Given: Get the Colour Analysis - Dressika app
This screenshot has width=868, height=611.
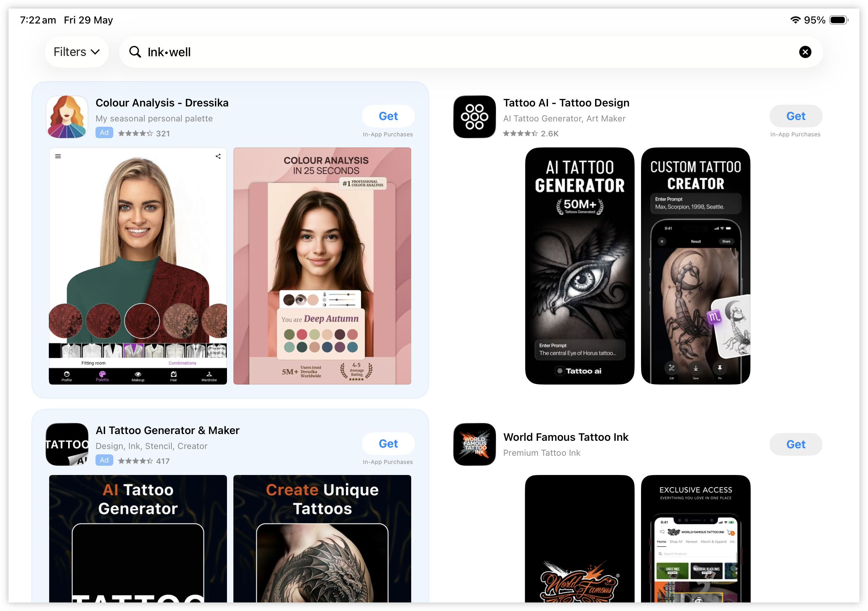Looking at the screenshot, I should point(388,116).
